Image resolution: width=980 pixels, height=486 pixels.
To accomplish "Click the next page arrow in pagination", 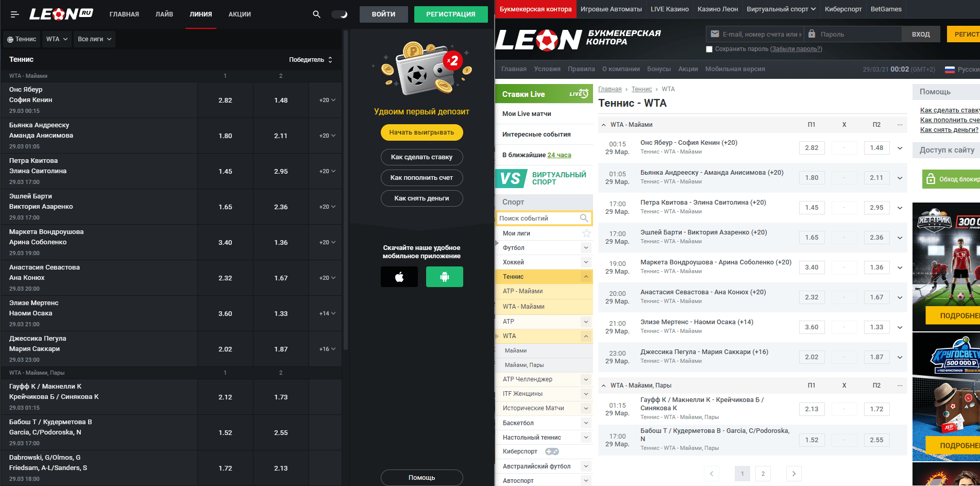I will click(794, 474).
